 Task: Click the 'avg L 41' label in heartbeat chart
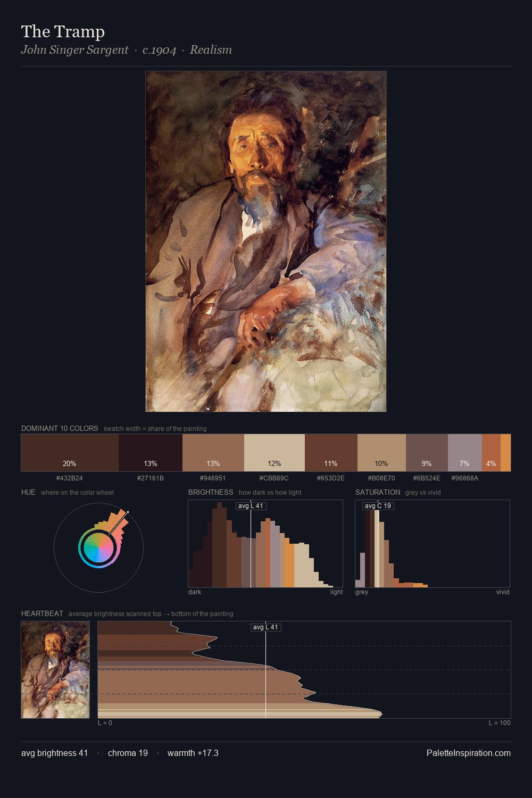point(266,627)
